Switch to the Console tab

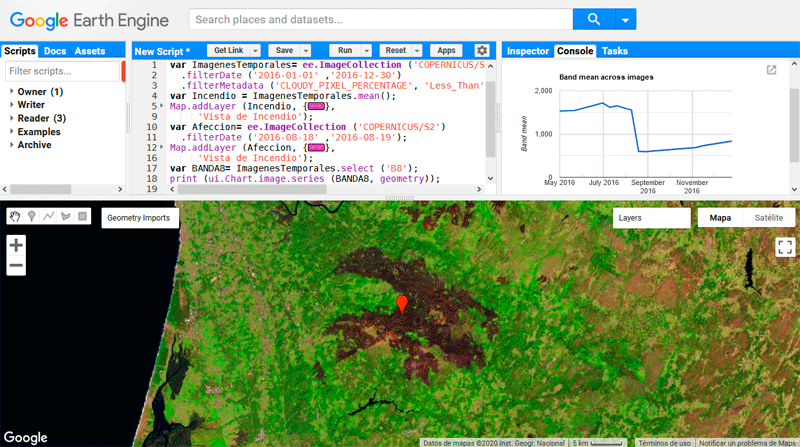(x=575, y=51)
